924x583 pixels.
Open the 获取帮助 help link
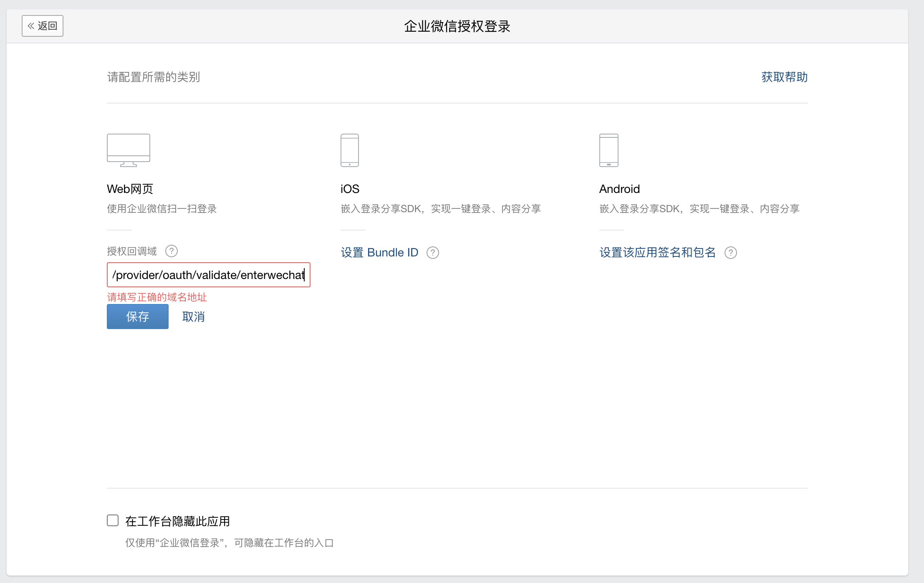coord(784,77)
